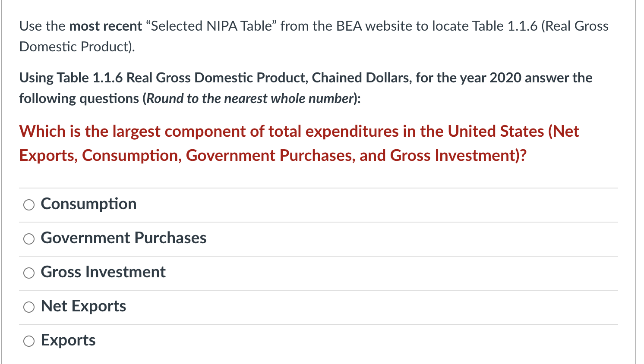
Task: Click the quoted 'Selected NIPA Table' phrase
Action: (211, 26)
